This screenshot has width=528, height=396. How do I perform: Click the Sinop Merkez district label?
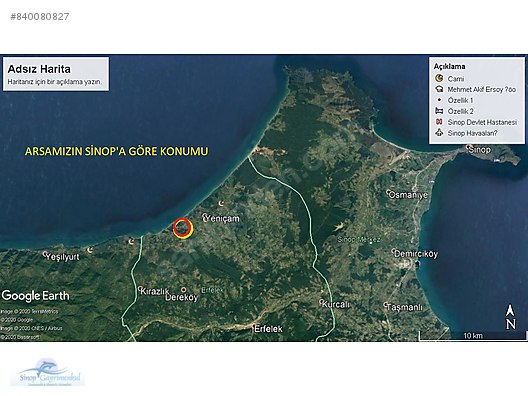(x=359, y=240)
